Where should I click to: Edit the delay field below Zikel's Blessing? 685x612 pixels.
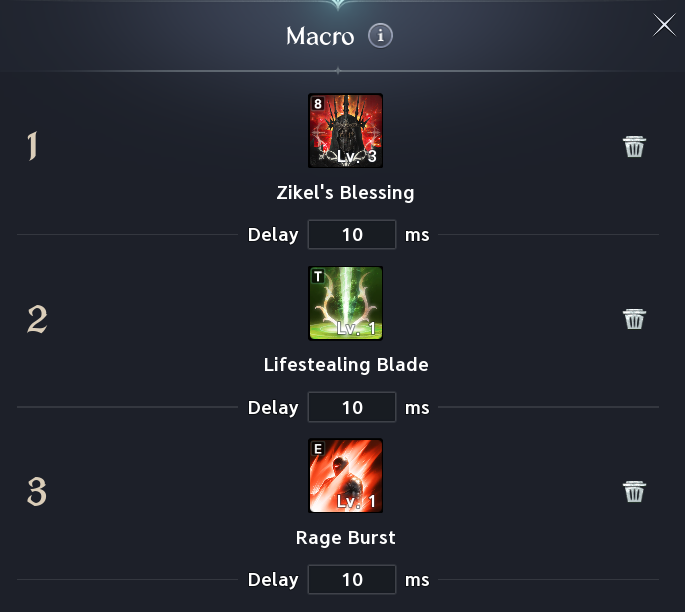(x=352, y=235)
